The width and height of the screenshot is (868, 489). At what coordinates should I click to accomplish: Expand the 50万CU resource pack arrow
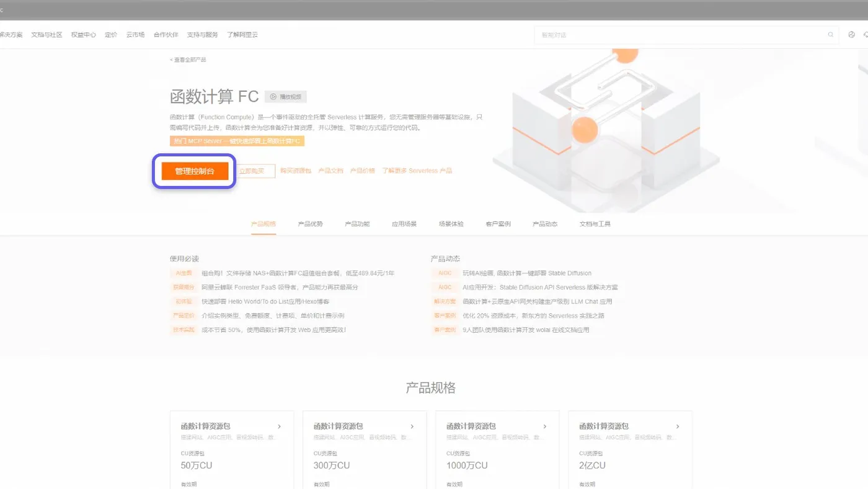[x=280, y=426]
